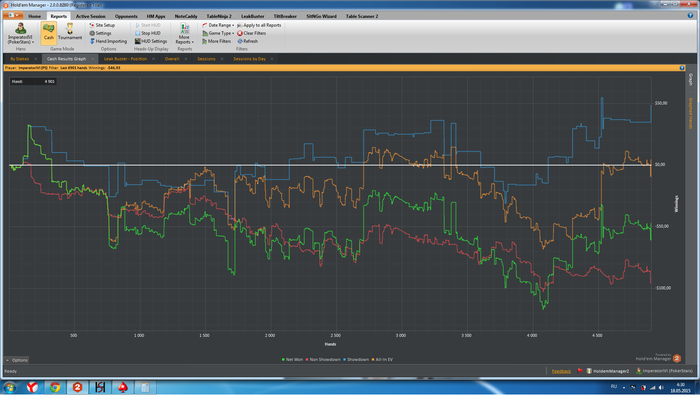Viewport: 700px width, 400px height.
Task: Click the Start HUD button
Action: [148, 25]
